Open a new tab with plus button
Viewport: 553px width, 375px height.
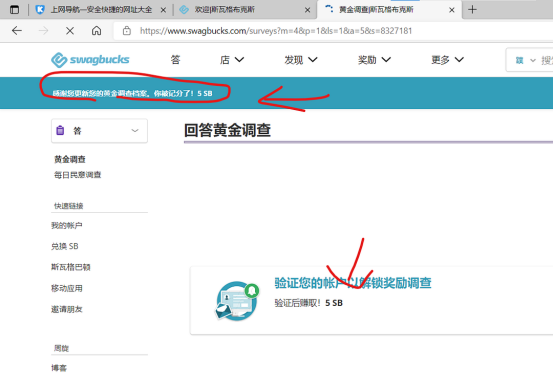[x=472, y=10]
